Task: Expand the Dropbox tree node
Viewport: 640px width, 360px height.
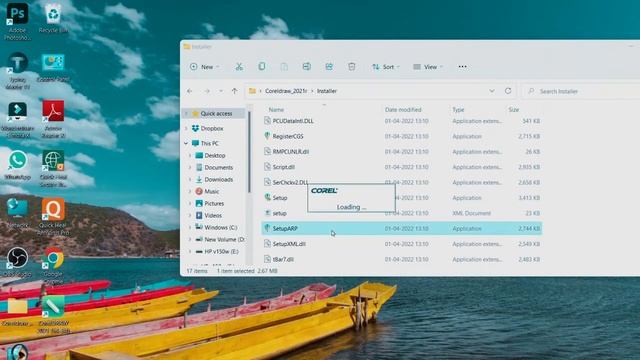Action: pyautogui.click(x=187, y=128)
